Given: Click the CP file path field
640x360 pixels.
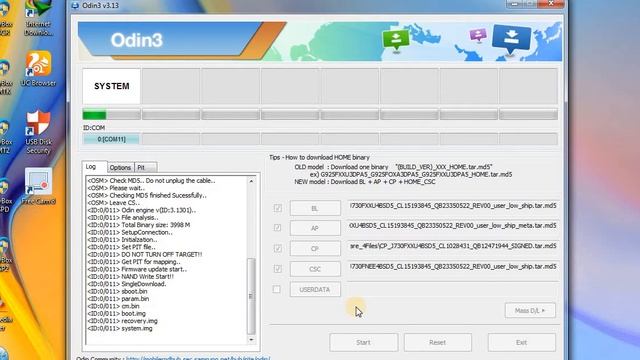Looking at the screenshot, I should tap(453, 248).
